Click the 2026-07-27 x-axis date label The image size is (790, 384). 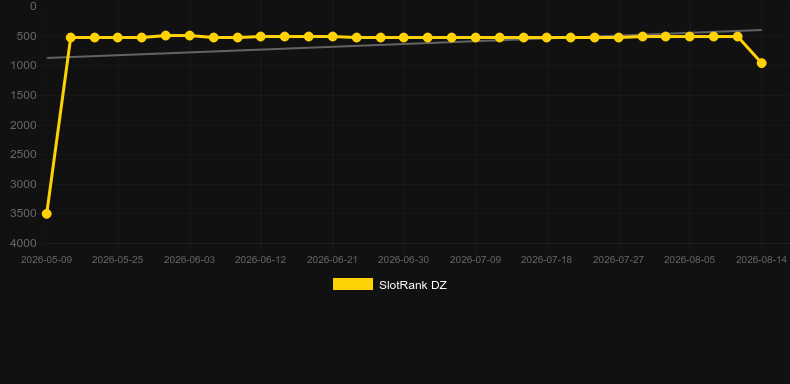[x=619, y=260]
